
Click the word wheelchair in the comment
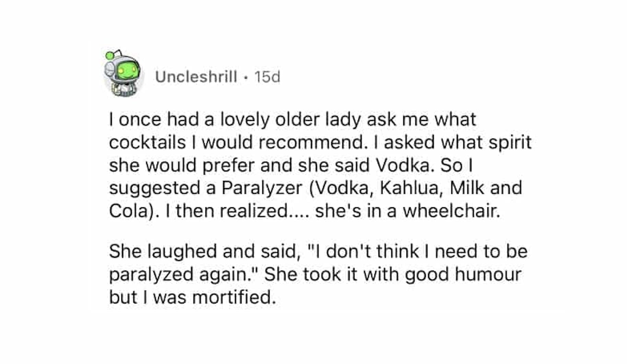coord(451,211)
